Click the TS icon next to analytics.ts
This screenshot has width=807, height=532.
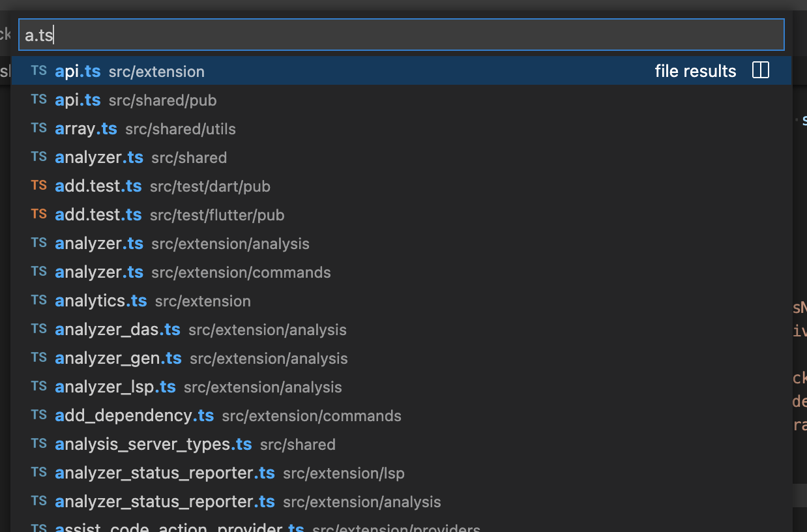click(x=39, y=300)
